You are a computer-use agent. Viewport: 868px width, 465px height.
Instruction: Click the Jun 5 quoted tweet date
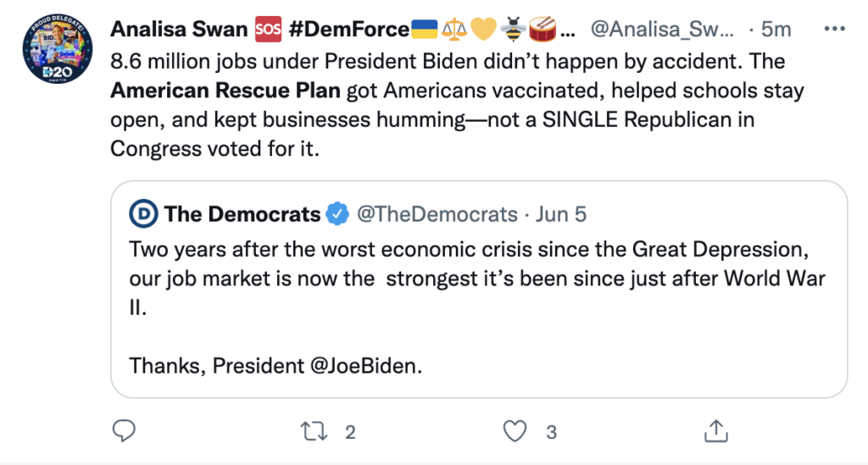tap(561, 214)
